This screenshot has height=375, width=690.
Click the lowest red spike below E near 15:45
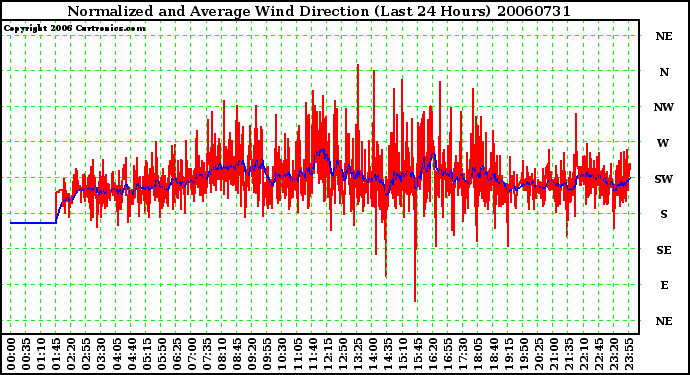coord(415,246)
